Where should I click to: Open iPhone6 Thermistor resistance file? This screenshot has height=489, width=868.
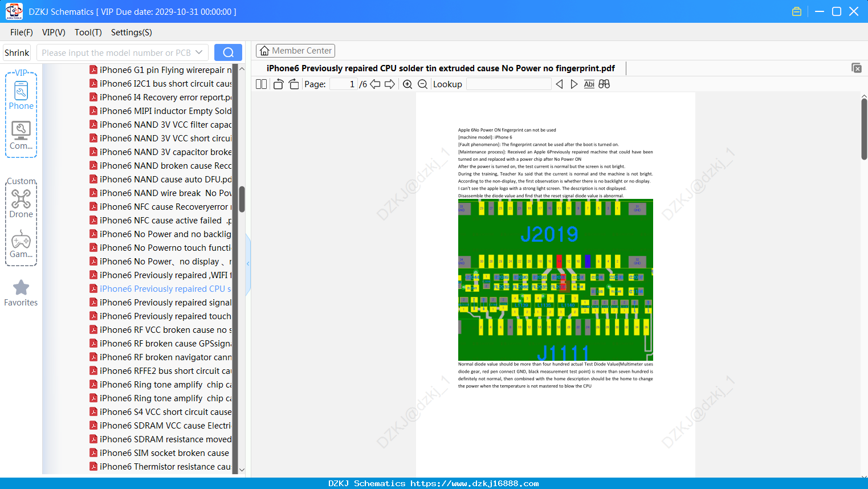pyautogui.click(x=165, y=466)
